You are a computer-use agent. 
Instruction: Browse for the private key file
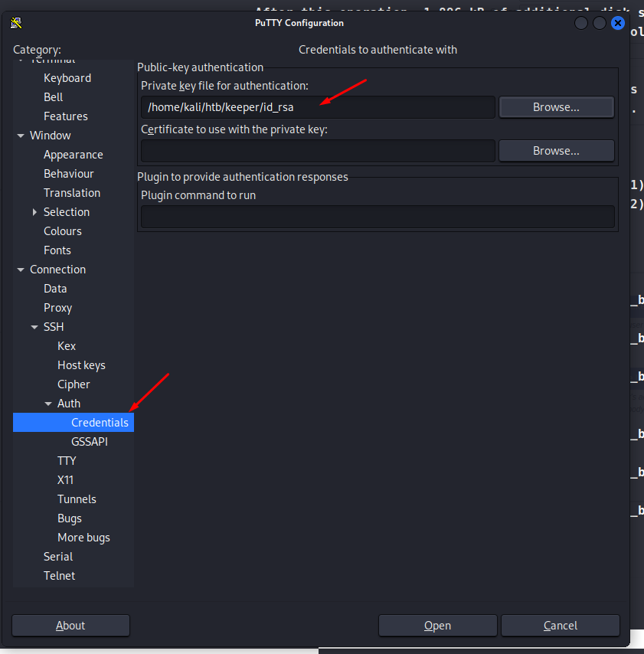(x=556, y=107)
